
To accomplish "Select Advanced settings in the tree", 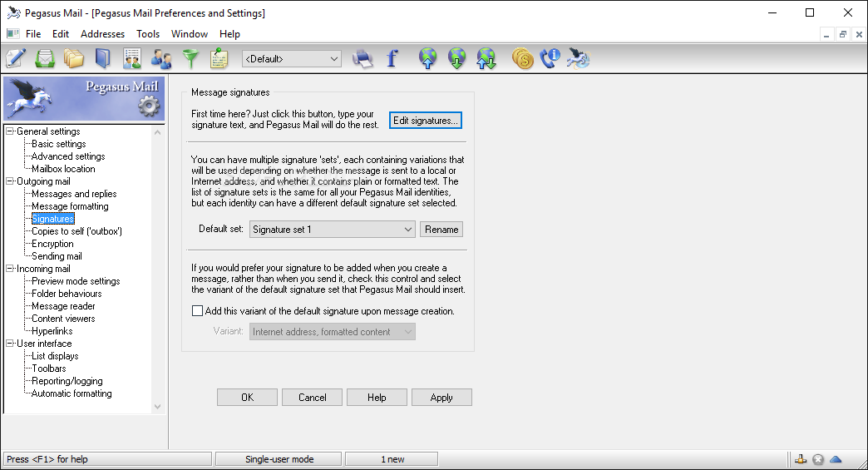I will coord(68,156).
